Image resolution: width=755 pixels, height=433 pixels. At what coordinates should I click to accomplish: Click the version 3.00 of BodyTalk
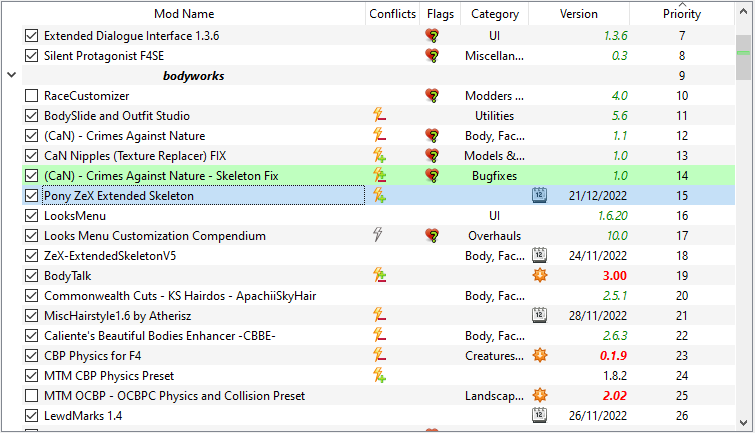pyautogui.click(x=615, y=276)
